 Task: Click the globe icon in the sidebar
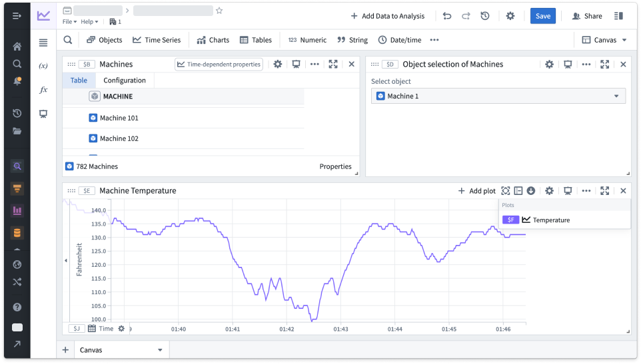(x=17, y=264)
